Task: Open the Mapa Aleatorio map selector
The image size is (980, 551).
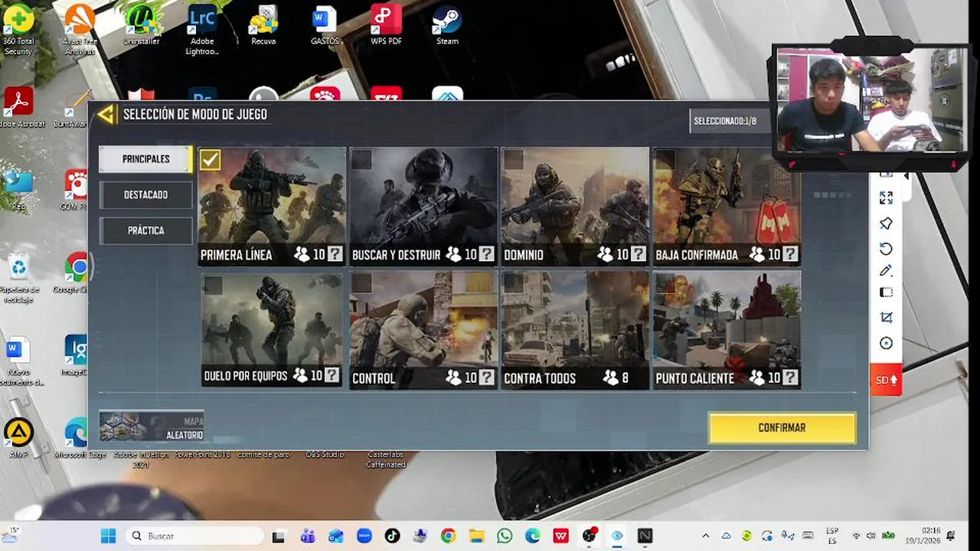Action: [x=152, y=427]
